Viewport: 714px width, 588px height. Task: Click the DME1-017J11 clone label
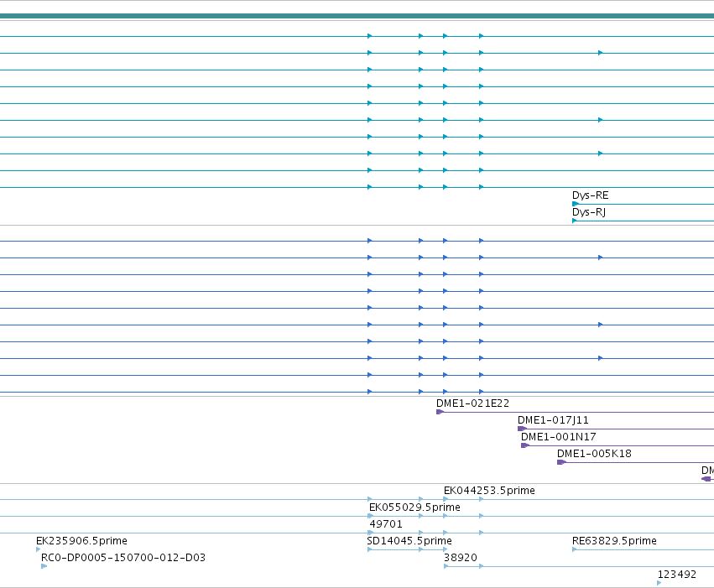tap(553, 420)
